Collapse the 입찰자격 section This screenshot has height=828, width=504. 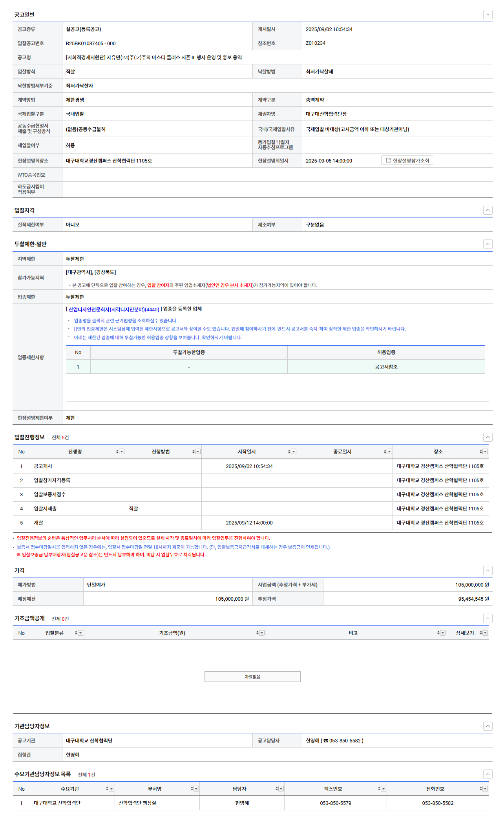click(488, 210)
